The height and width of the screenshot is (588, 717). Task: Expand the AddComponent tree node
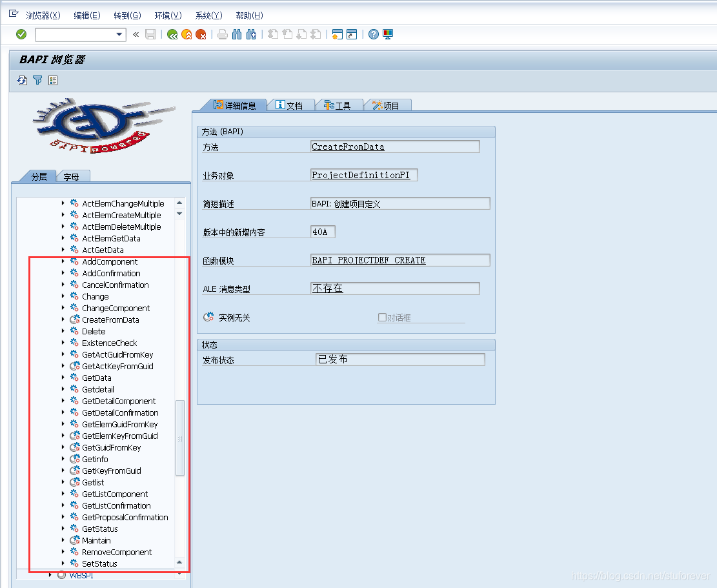click(63, 261)
